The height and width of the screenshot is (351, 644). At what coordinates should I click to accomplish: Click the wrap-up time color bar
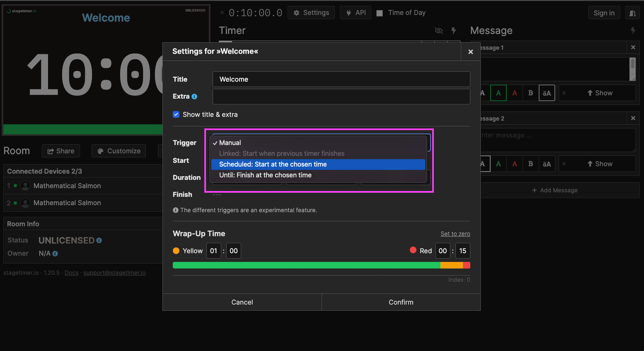tap(321, 265)
